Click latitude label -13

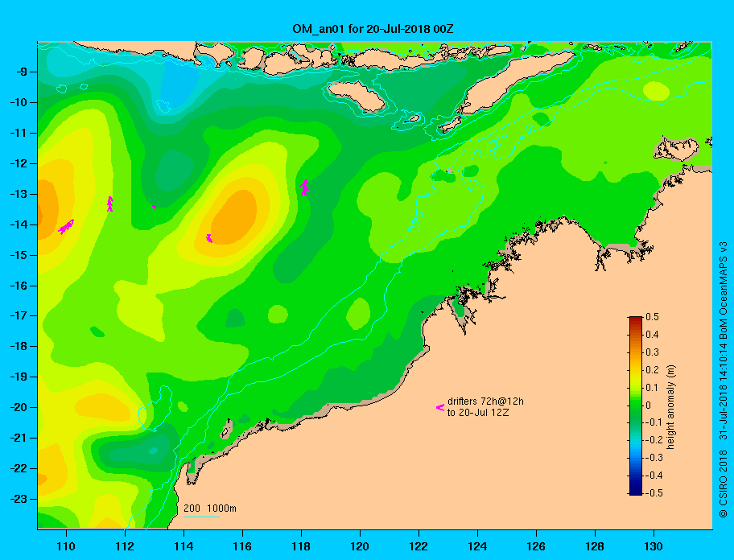pyautogui.click(x=18, y=194)
